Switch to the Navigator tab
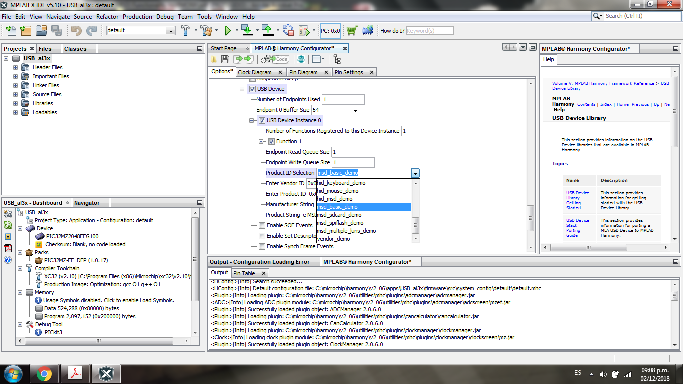 [x=87, y=203]
